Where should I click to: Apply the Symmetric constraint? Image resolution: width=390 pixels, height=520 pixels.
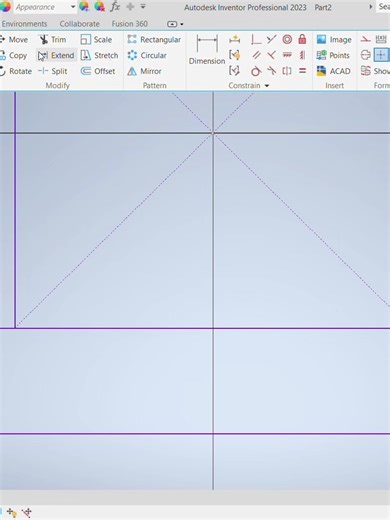pos(287,71)
